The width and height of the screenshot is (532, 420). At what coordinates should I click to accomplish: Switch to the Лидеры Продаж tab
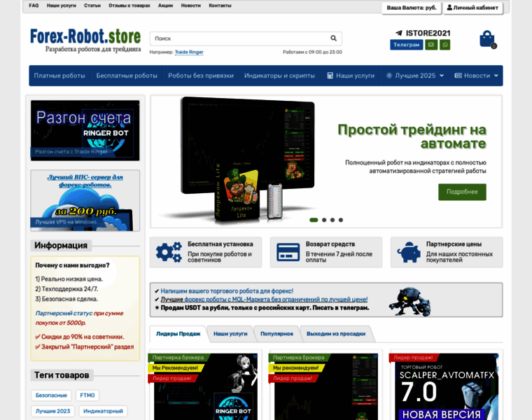[178, 334]
